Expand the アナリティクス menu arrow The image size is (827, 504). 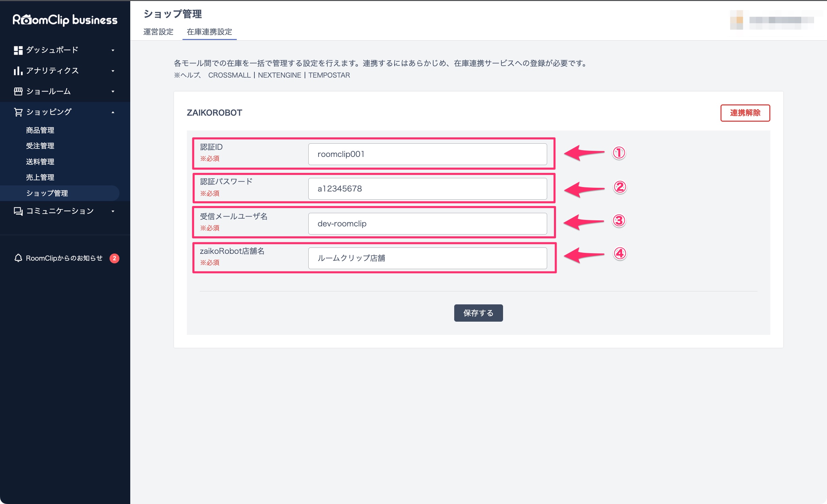pyautogui.click(x=113, y=71)
